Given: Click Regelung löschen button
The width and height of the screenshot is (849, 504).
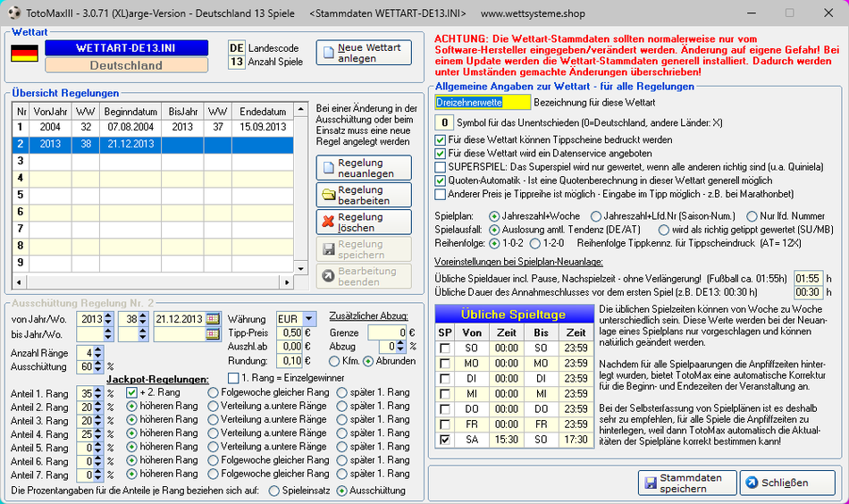Looking at the screenshot, I should (364, 222).
